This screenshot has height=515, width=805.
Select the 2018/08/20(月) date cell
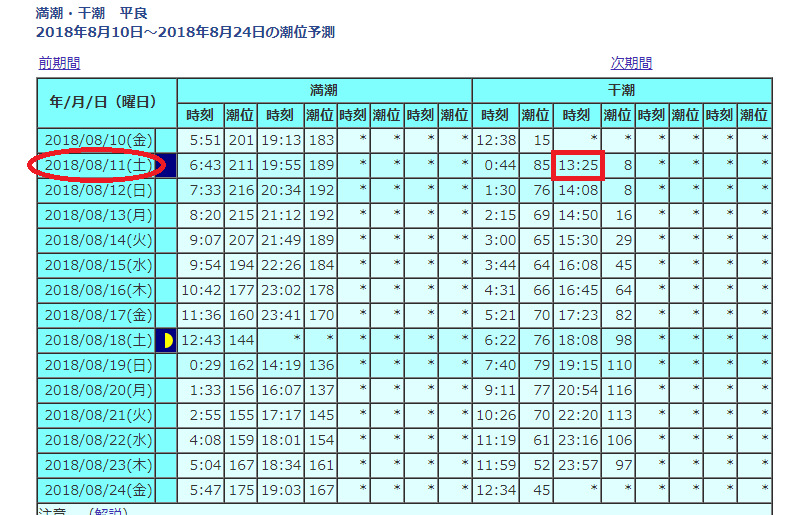tap(97, 390)
